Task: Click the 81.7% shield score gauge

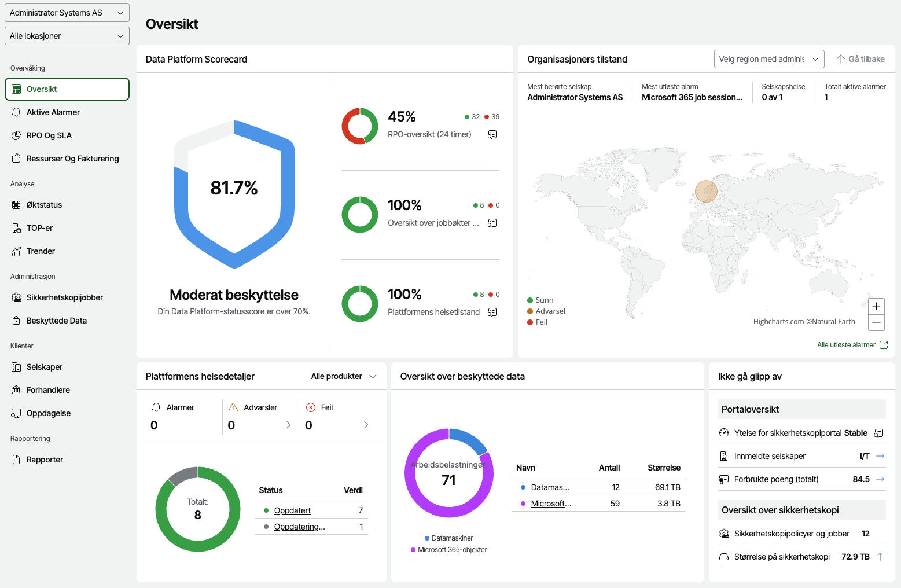Action: pos(234,194)
